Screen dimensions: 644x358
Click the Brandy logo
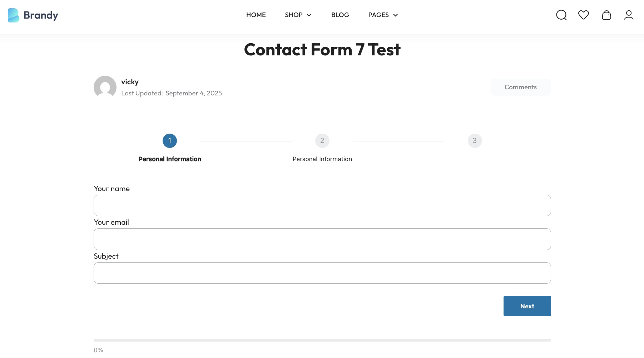(33, 15)
